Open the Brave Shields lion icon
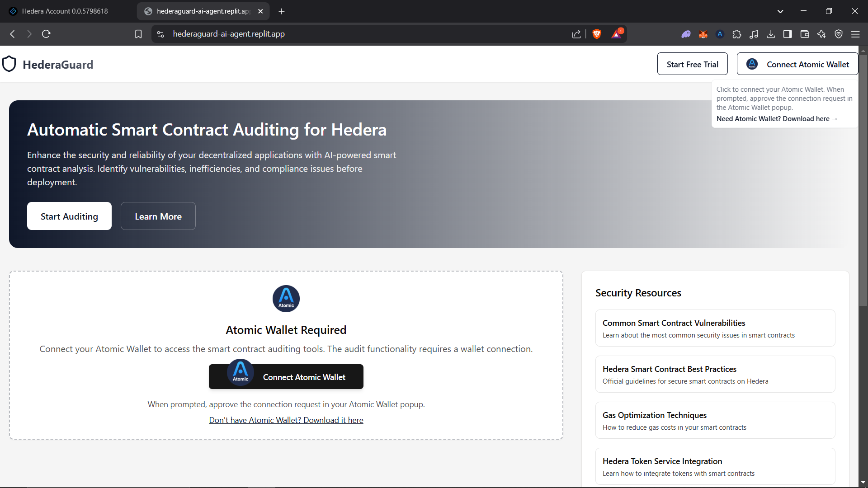This screenshot has height=488, width=868. coord(597,34)
